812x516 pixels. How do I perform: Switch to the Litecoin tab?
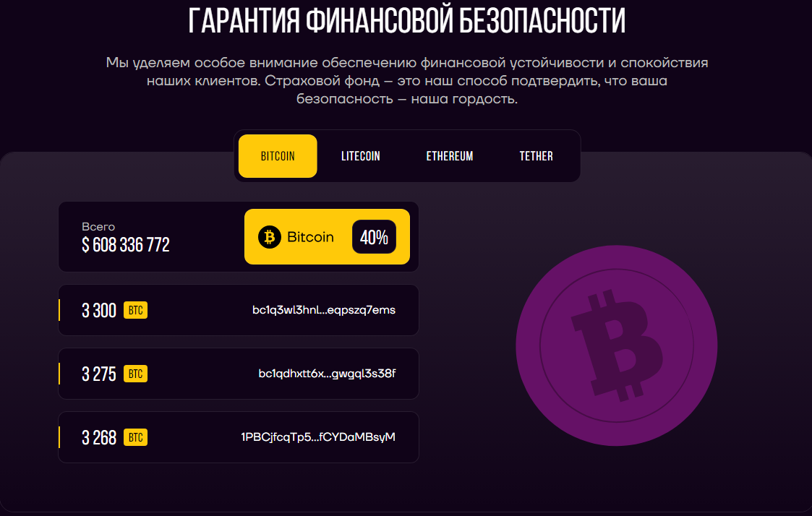(x=360, y=156)
